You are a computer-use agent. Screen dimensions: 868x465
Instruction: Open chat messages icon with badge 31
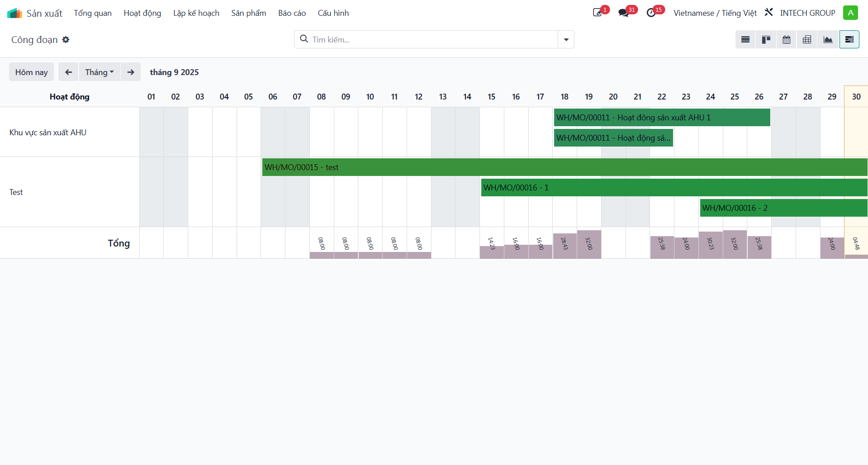coord(624,13)
